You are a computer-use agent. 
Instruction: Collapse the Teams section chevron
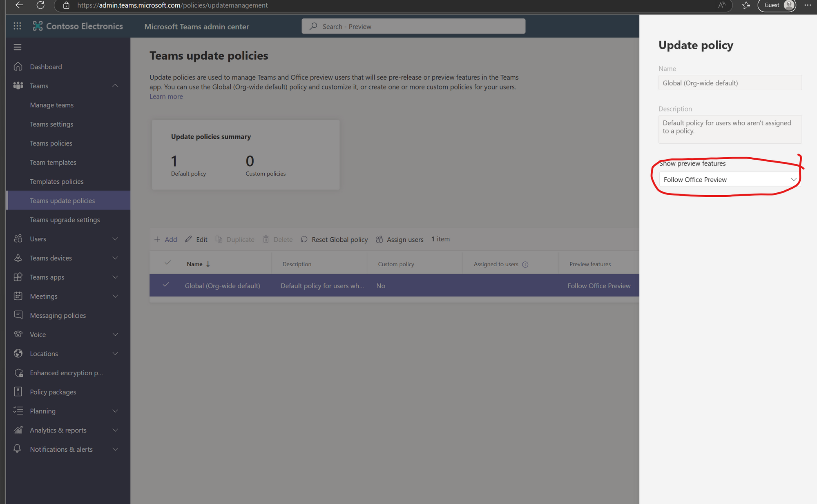coord(115,86)
